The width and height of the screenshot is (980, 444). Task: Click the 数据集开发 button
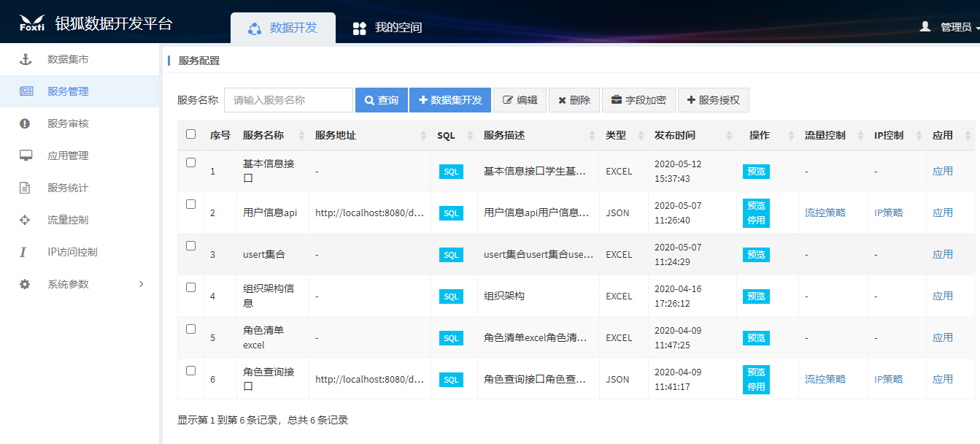(450, 100)
